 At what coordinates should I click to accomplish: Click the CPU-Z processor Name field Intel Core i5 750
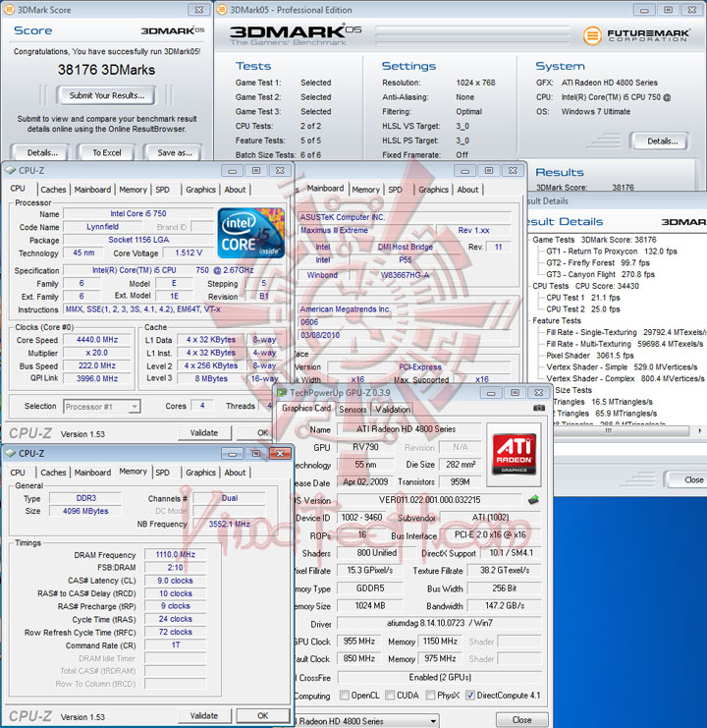pos(138,213)
